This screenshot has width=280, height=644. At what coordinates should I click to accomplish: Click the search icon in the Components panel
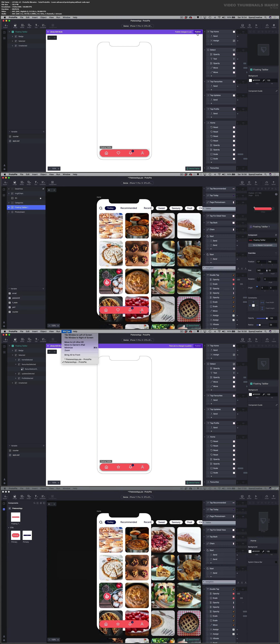click(34, 503)
